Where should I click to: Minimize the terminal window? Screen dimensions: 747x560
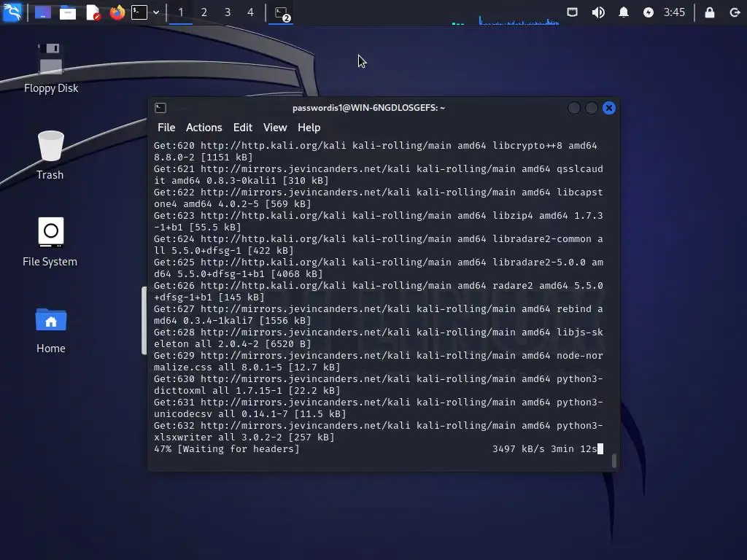pyautogui.click(x=574, y=108)
